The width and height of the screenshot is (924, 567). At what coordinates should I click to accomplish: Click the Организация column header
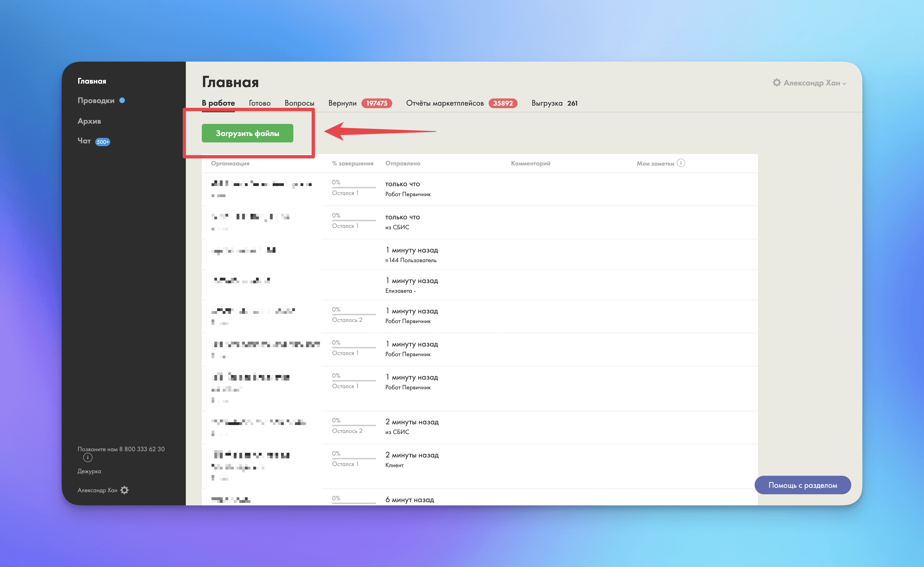230,164
